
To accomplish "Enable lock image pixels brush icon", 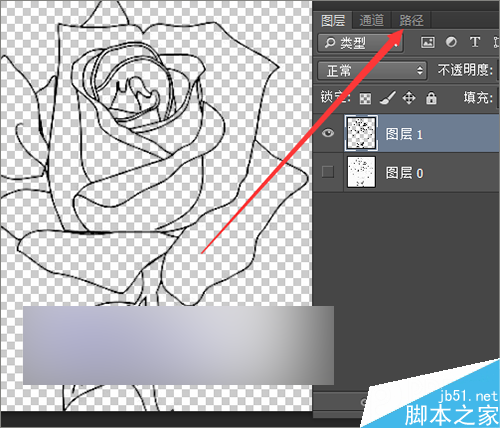I will [x=387, y=98].
